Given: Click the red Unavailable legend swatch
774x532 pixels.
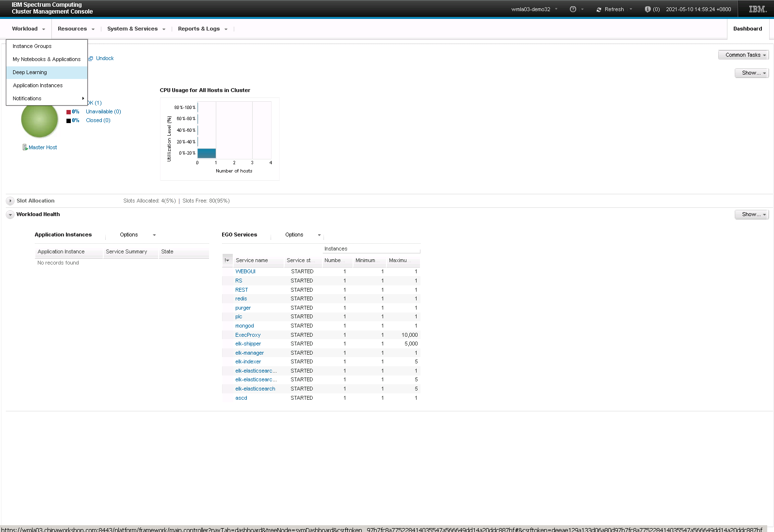Looking at the screenshot, I should pos(69,112).
